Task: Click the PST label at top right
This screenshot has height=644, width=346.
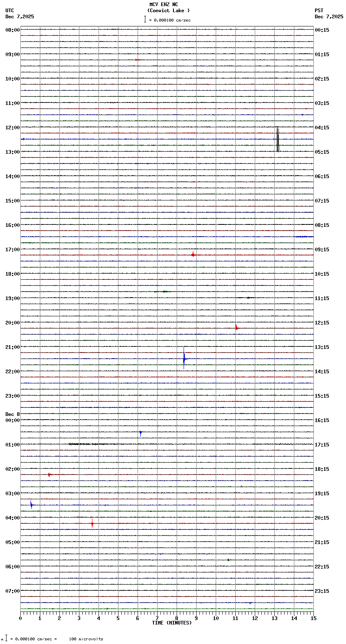Action: (319, 11)
